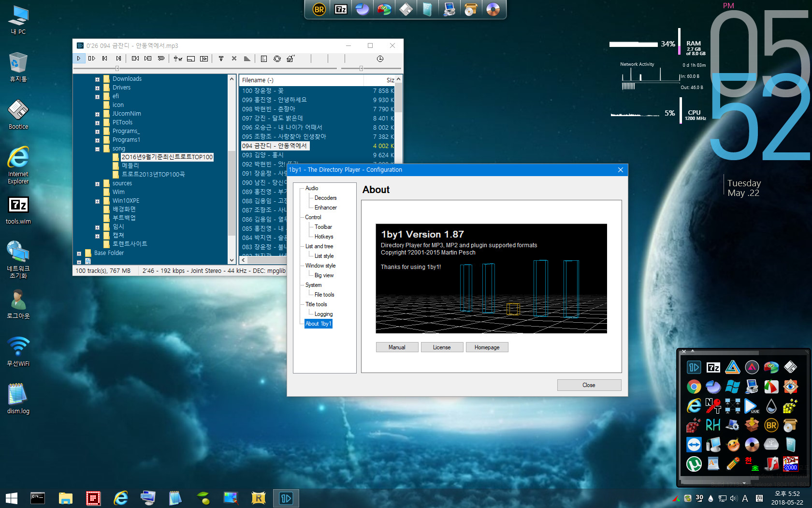Screen dimensions: 812x508
Task: Open Enhancer configuration page
Action: click(x=325, y=208)
